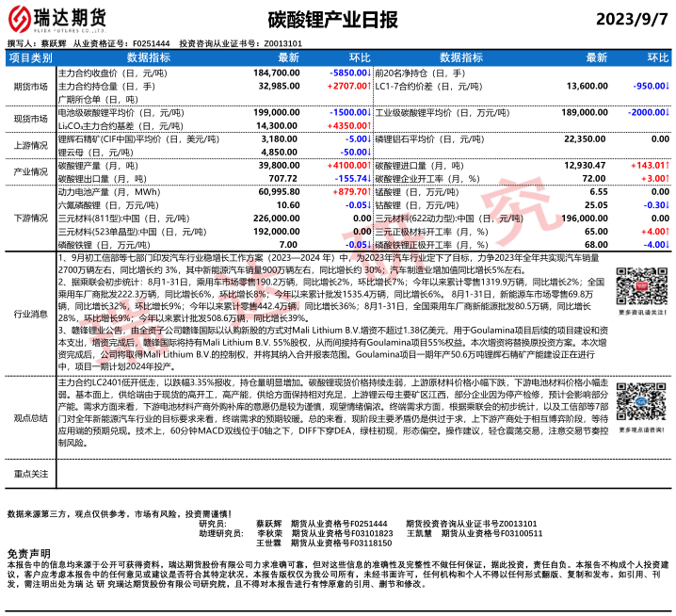Viewport: 676px width, 616px height.
Task: Select the 期货市场 category cell
Action: coord(30,86)
